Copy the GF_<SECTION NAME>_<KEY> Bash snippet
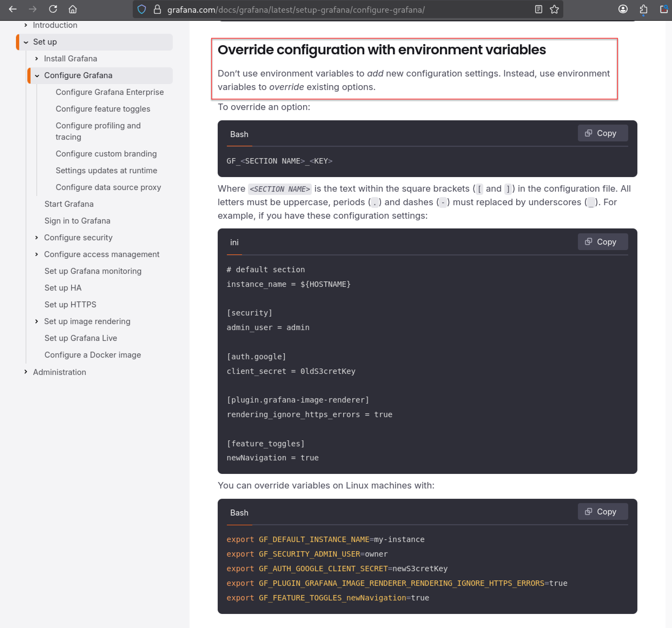672x628 pixels. click(603, 133)
